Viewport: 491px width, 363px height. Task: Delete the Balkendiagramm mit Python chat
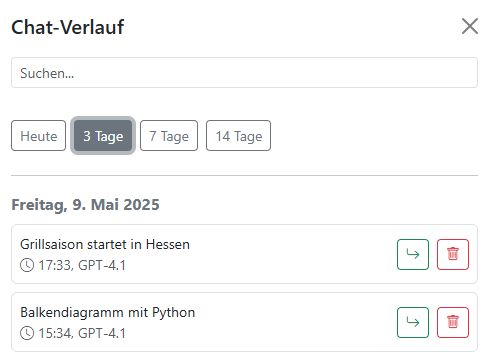(x=453, y=322)
